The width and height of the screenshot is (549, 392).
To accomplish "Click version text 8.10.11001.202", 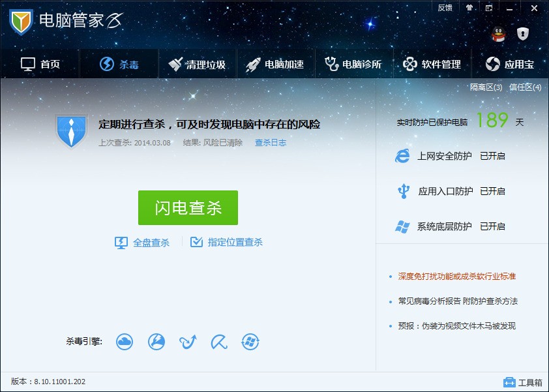I will click(x=59, y=382).
